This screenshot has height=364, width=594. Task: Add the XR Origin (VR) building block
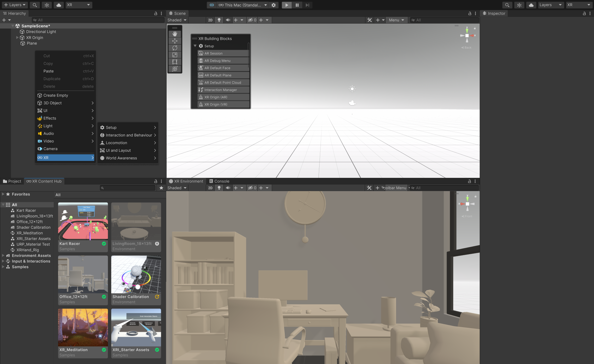coord(223,105)
